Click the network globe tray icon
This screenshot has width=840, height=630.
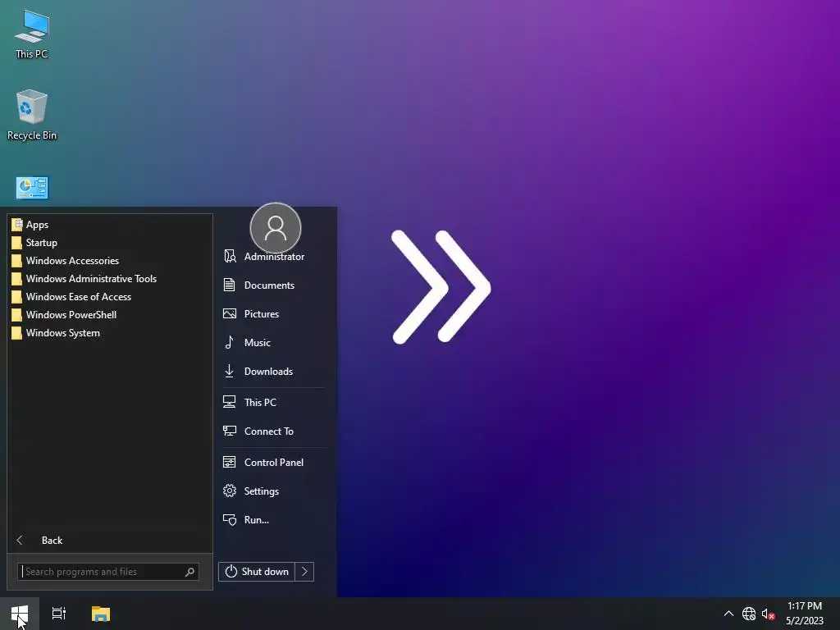click(748, 614)
